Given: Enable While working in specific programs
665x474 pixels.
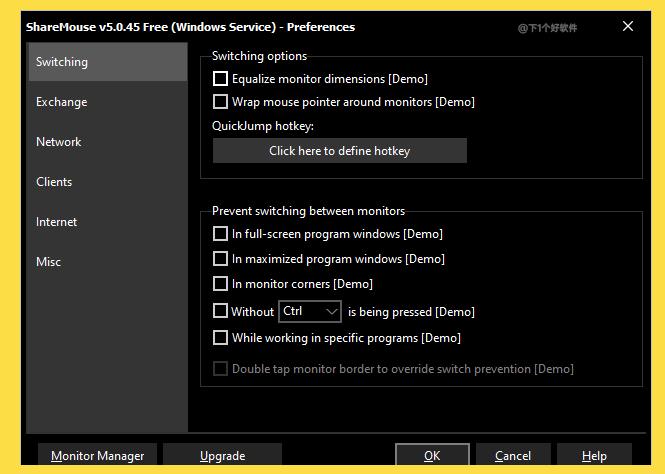Looking at the screenshot, I should [220, 338].
